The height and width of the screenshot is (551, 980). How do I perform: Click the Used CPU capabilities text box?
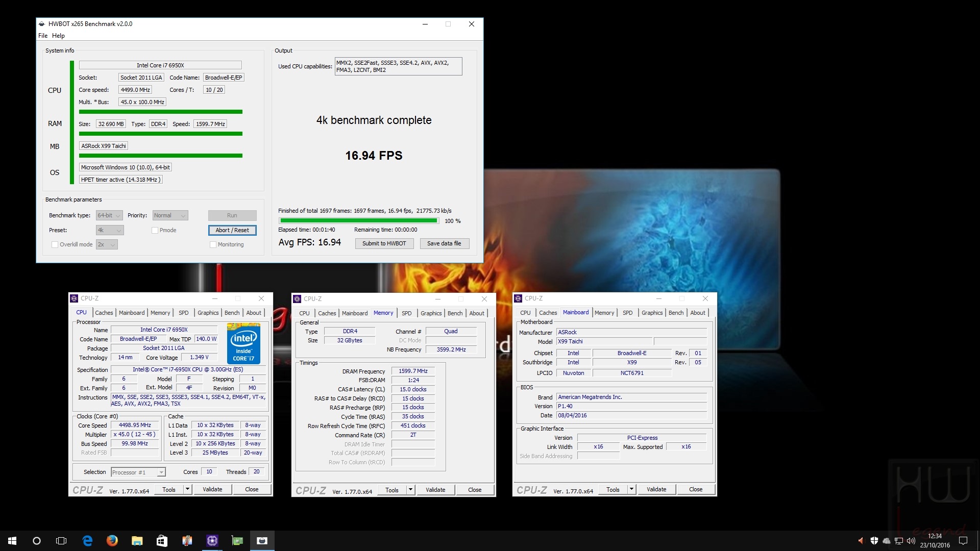[398, 66]
